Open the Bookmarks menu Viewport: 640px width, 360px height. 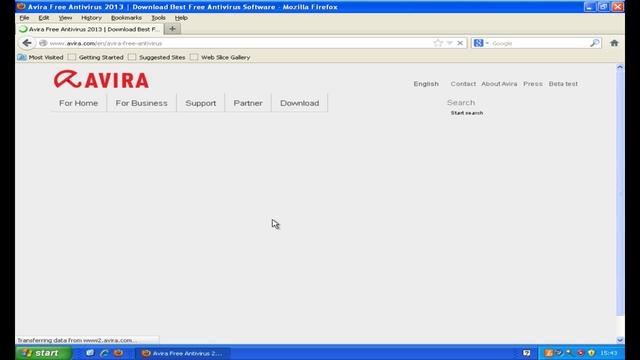tap(126, 18)
